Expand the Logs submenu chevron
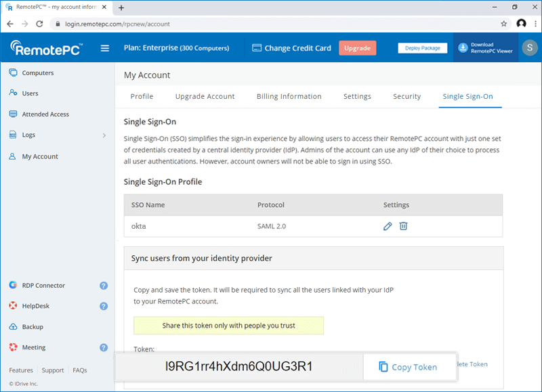 [x=104, y=135]
